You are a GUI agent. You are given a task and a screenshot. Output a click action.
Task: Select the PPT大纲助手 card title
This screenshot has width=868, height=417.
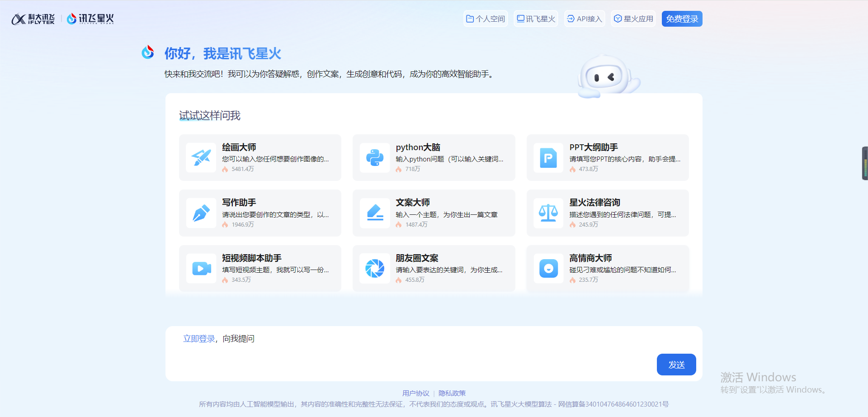(x=594, y=147)
